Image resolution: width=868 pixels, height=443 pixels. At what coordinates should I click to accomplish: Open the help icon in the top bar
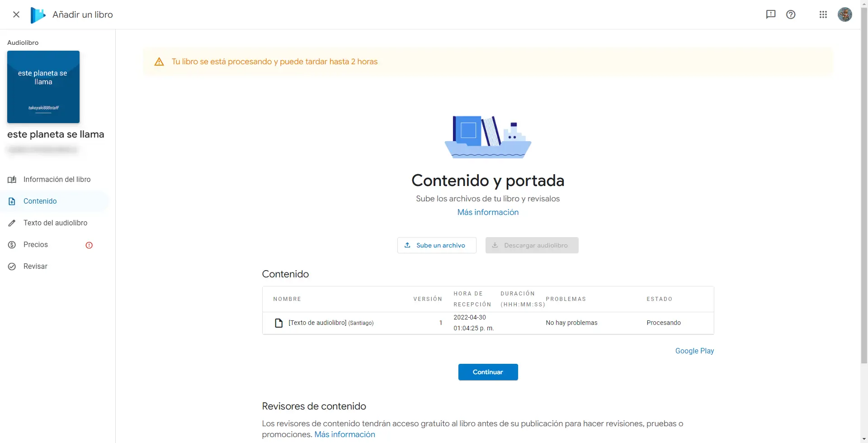pos(791,14)
